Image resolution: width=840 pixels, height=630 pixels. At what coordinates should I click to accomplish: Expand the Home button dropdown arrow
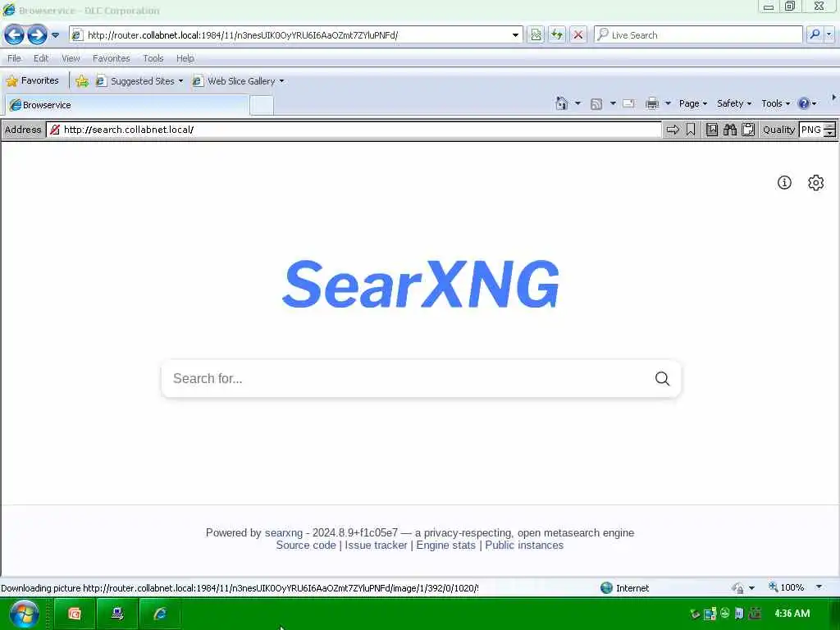[x=577, y=103]
